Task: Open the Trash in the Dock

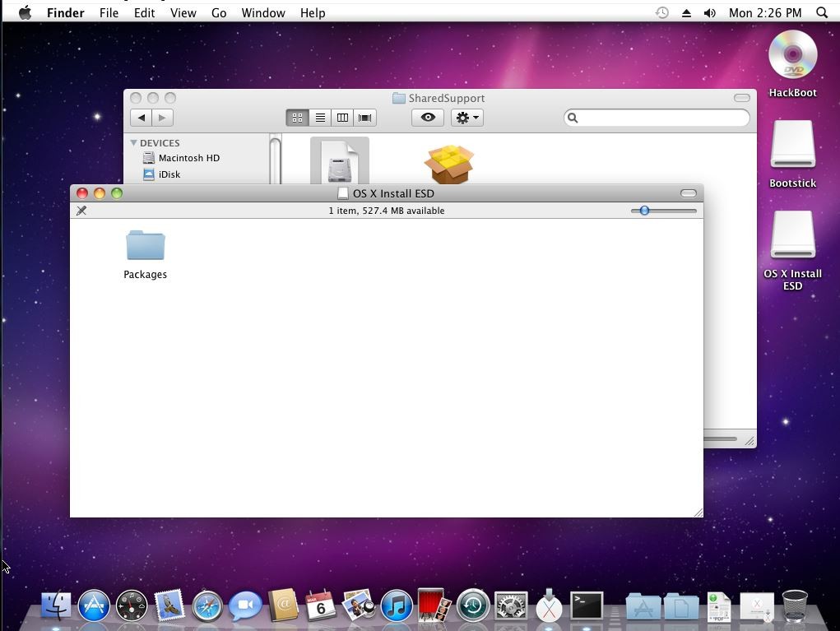Action: [x=794, y=606]
